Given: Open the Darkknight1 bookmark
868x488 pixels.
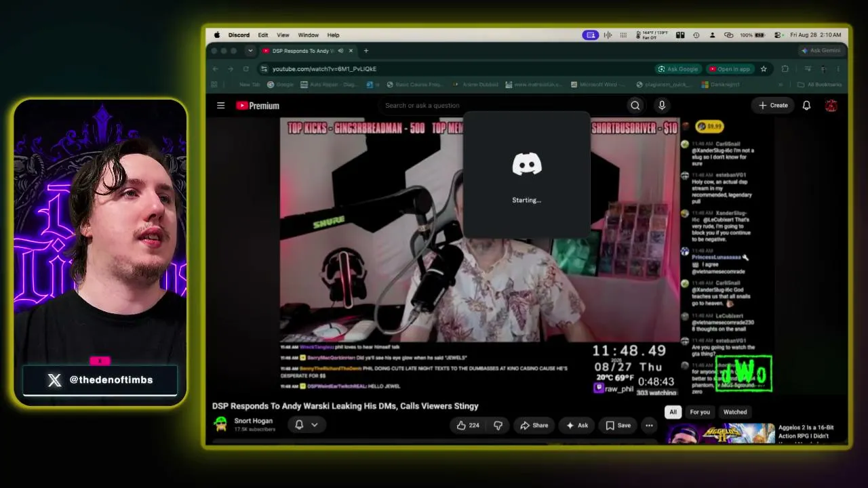Looking at the screenshot, I should [x=720, y=85].
